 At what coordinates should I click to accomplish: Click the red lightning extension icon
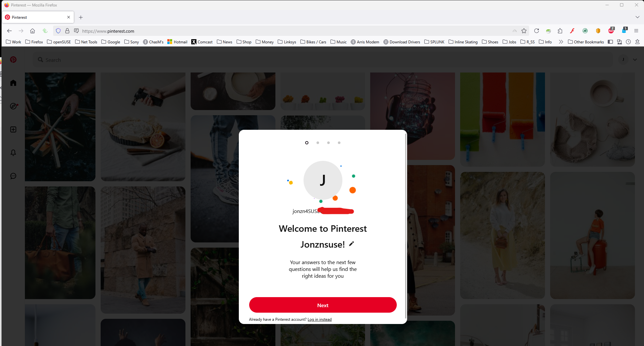[572, 31]
